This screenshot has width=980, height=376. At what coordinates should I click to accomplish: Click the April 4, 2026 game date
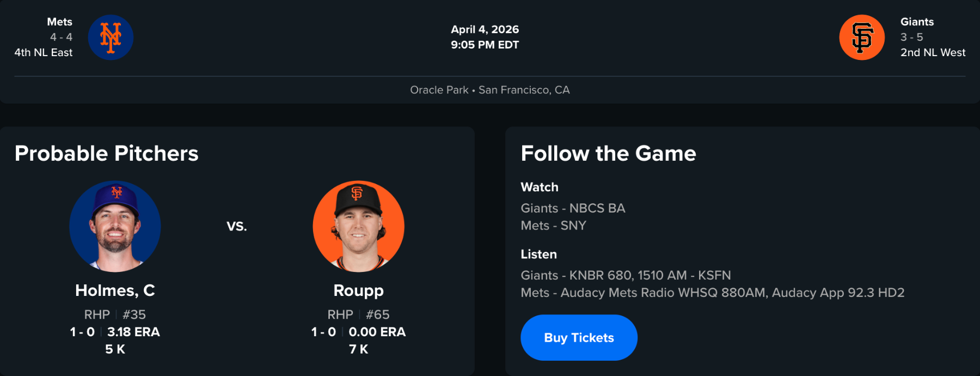485,29
